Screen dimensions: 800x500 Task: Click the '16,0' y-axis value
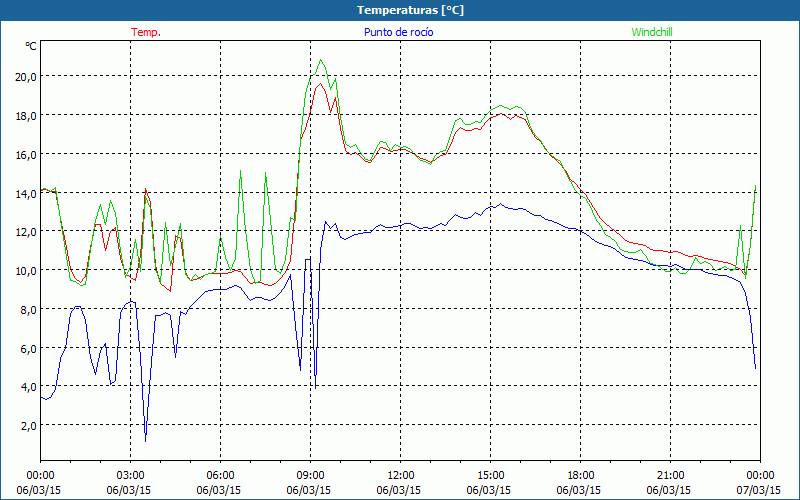click(26, 154)
